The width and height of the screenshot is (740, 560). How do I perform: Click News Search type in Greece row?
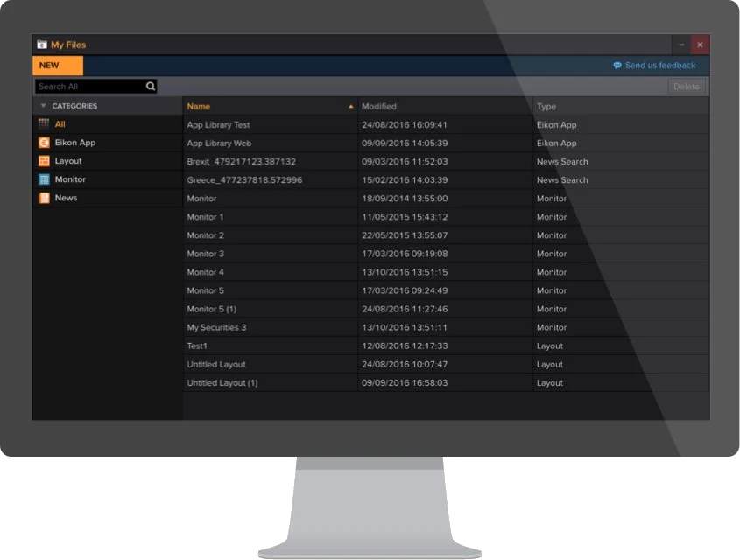pyautogui.click(x=562, y=180)
